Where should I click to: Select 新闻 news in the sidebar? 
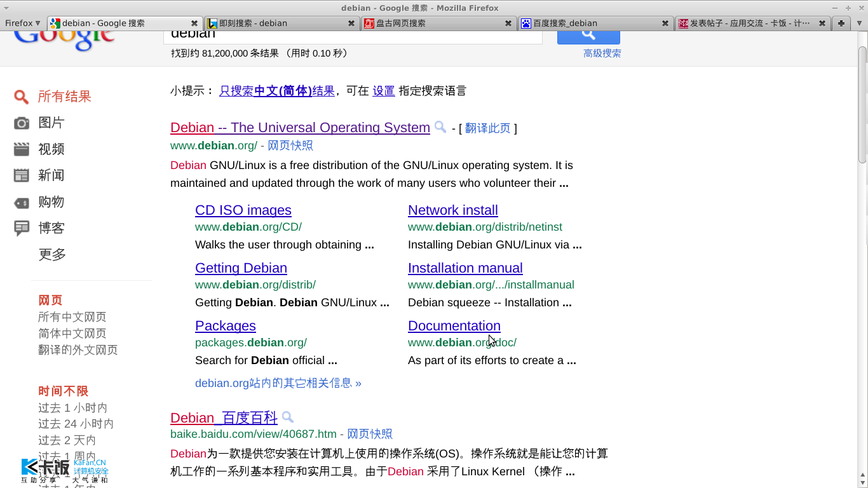click(51, 175)
